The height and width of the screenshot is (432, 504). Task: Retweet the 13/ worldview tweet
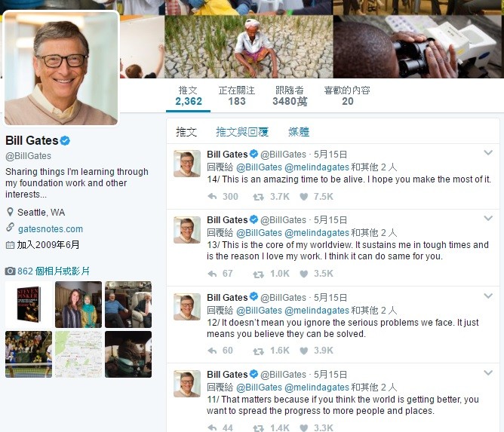(259, 274)
